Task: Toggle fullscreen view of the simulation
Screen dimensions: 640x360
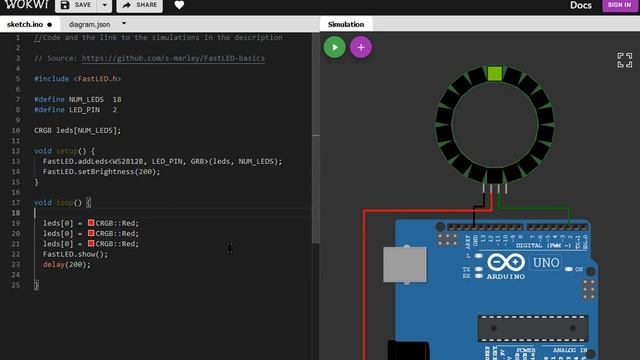Action: (x=624, y=60)
